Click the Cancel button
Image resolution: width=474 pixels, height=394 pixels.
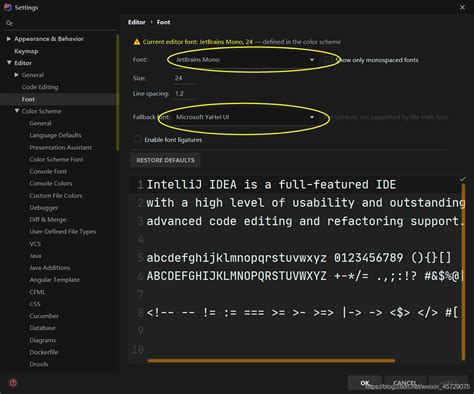405,383
